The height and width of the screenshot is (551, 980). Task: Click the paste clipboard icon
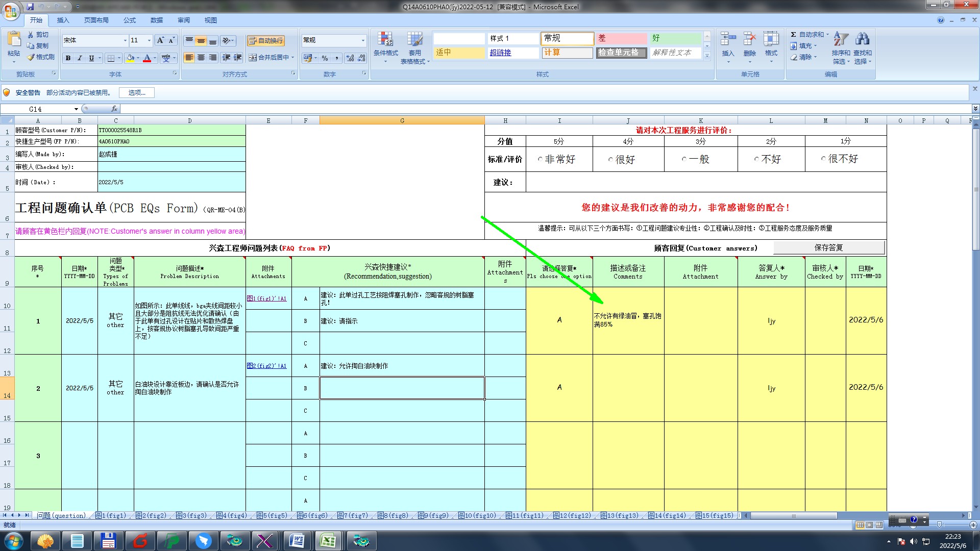(14, 40)
